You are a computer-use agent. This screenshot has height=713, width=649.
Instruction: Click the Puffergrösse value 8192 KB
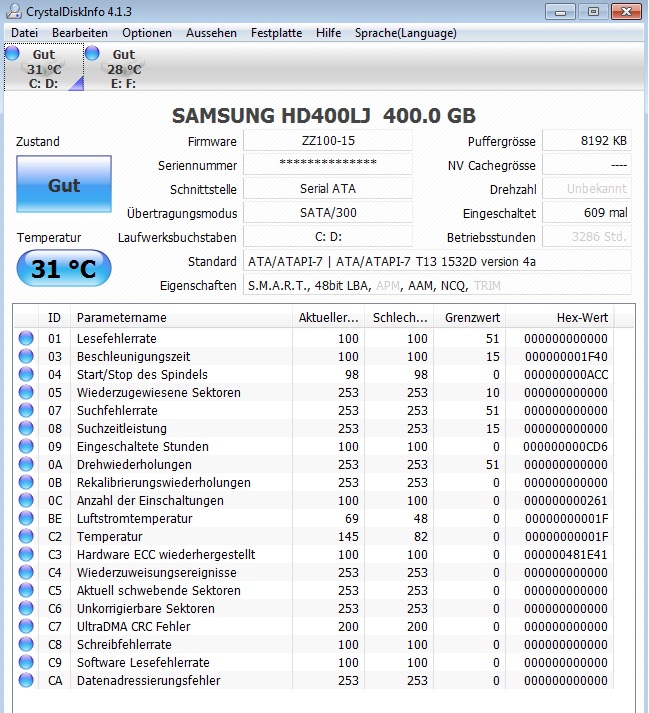[587, 141]
